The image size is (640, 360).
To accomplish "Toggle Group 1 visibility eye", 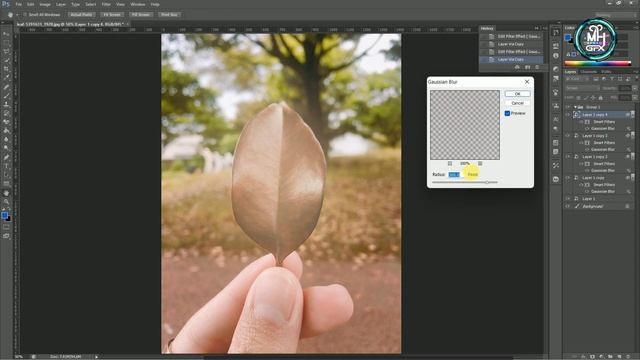I will (x=568, y=107).
